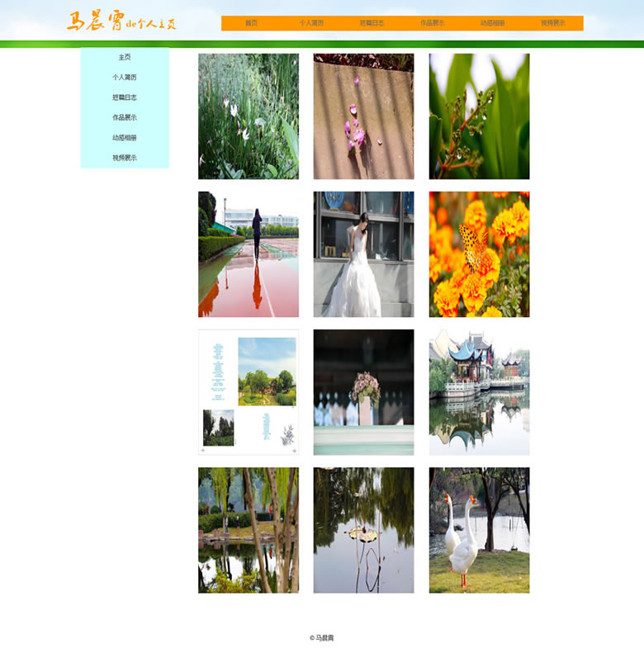Open the lotus leaf reflection photo
The image size is (644, 658).
coord(363,530)
